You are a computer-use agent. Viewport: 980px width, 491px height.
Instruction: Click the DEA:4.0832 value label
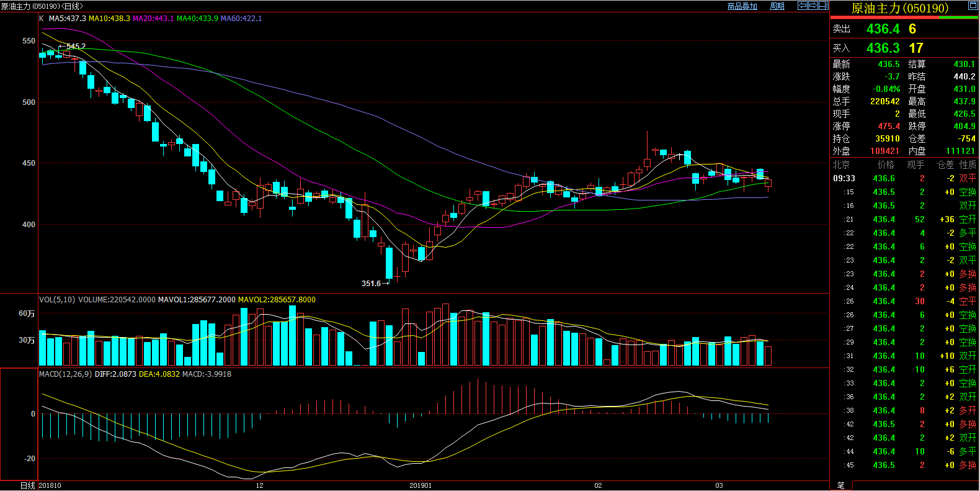click(x=159, y=374)
